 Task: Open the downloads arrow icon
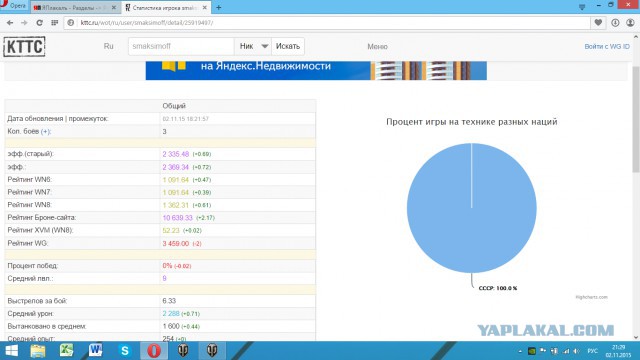[615, 23]
